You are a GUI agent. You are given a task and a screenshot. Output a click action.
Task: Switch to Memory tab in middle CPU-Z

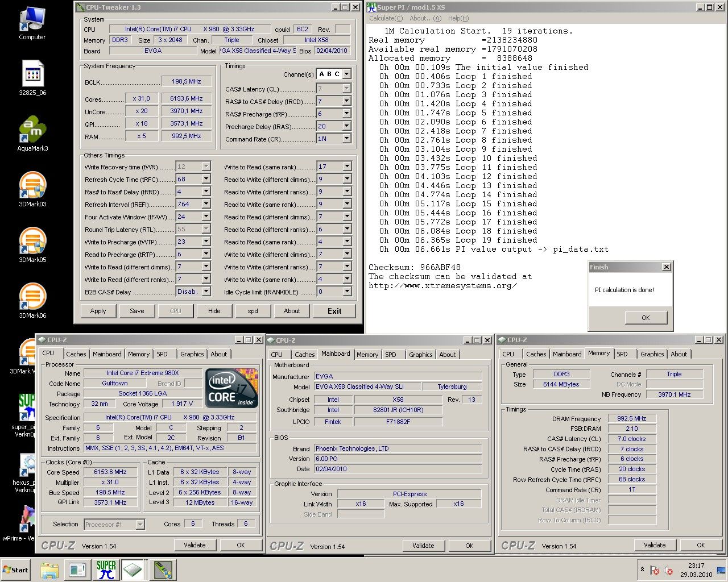coord(367,355)
